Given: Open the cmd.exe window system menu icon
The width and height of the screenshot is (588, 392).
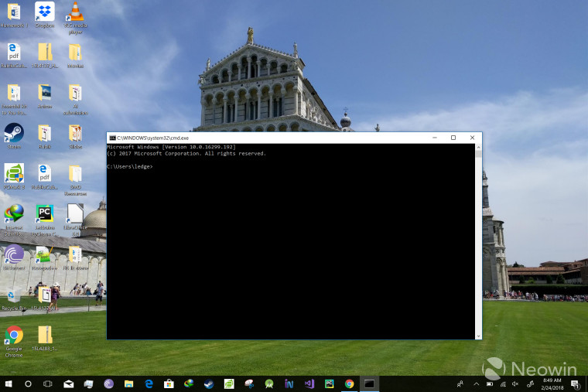Looking at the screenshot, I should pos(112,138).
